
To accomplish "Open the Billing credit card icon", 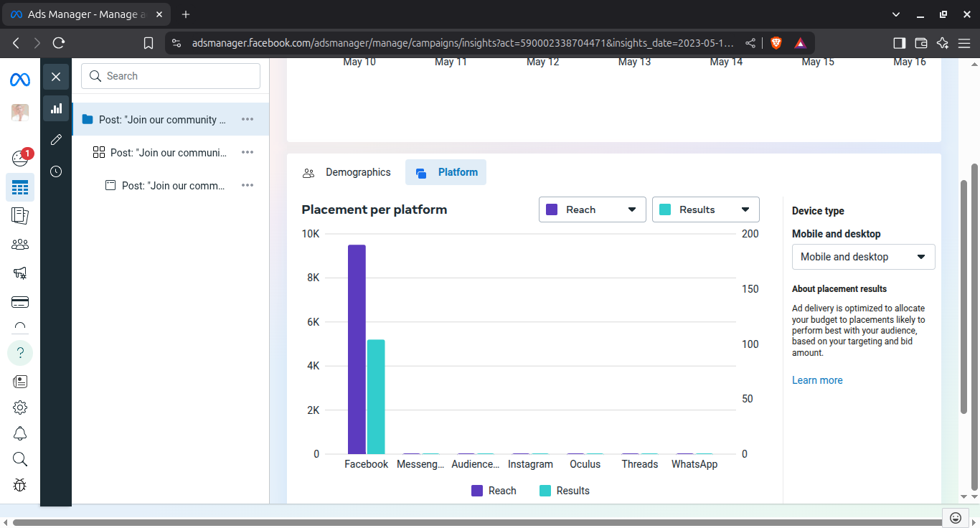I will pyautogui.click(x=20, y=302).
